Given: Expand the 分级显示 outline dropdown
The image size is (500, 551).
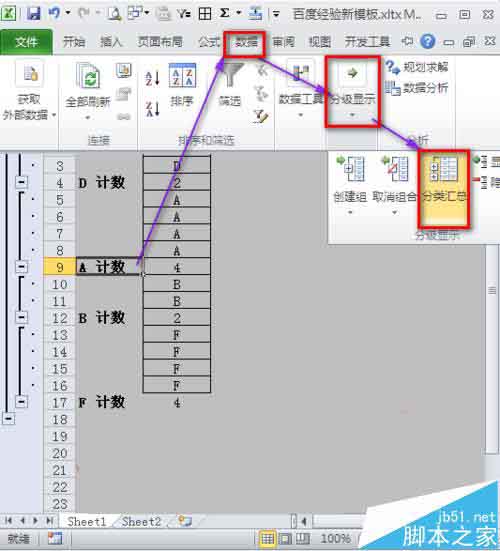Looking at the screenshot, I should coord(352,92).
